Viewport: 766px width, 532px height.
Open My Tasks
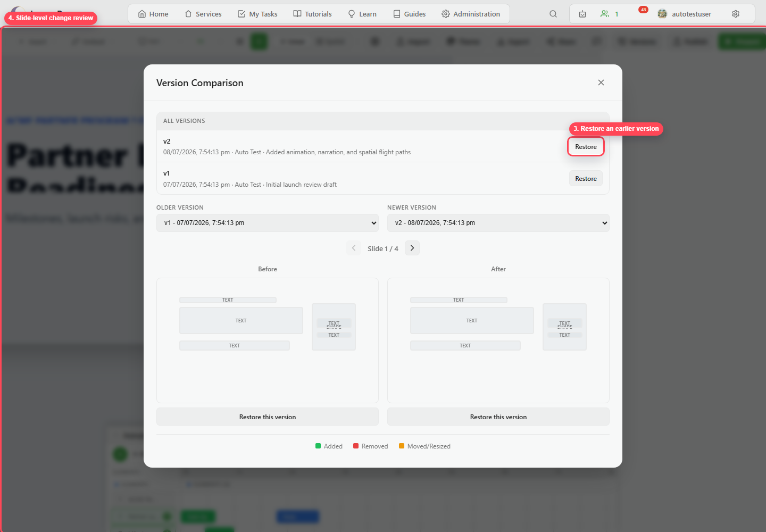pos(257,14)
